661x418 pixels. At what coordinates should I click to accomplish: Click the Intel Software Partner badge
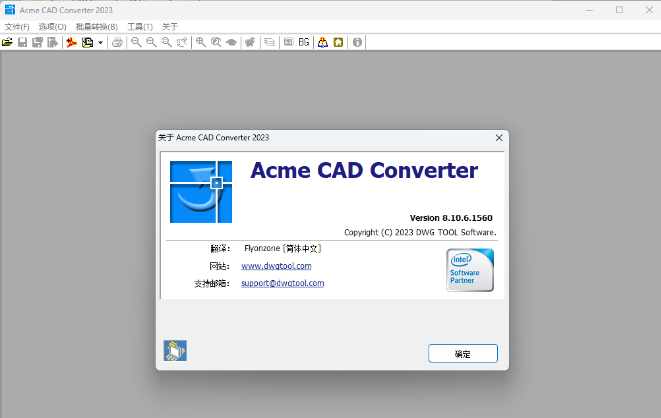(x=469, y=270)
